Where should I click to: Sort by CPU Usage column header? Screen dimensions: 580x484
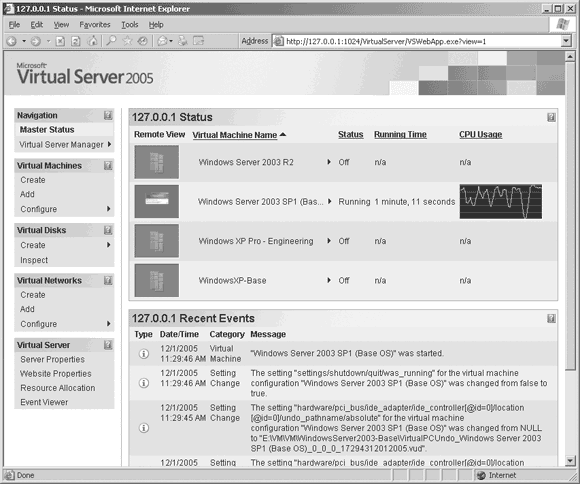[480, 135]
